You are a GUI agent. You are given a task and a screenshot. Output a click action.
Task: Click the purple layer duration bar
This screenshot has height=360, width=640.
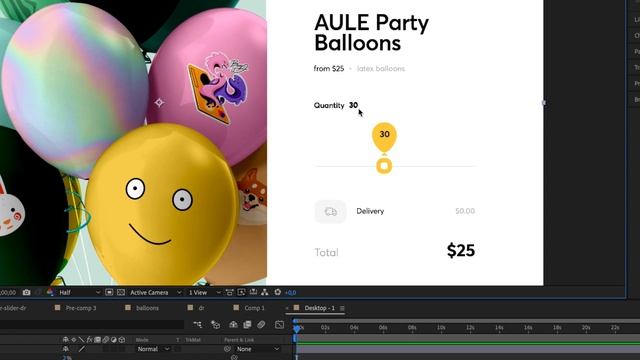(x=468, y=350)
